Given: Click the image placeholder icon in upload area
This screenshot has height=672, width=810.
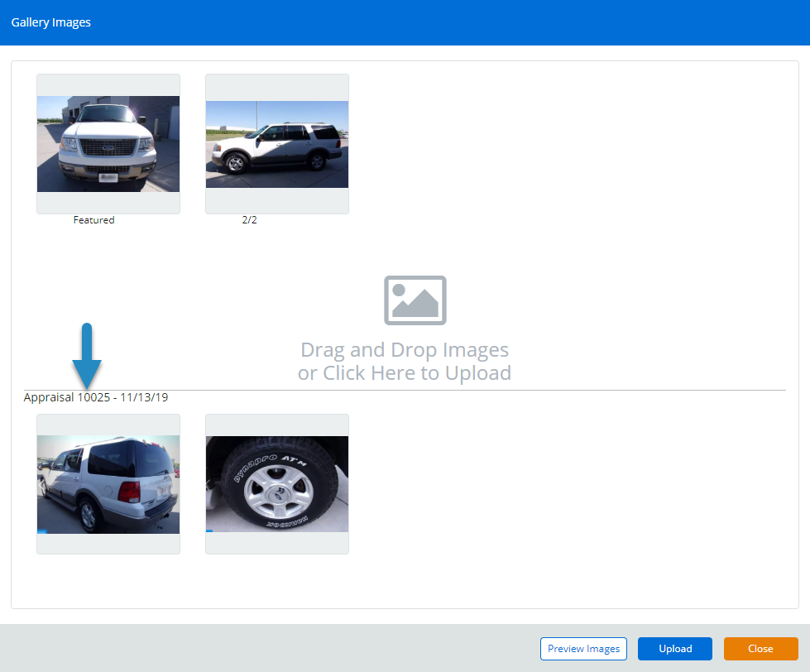Looking at the screenshot, I should pyautogui.click(x=415, y=300).
